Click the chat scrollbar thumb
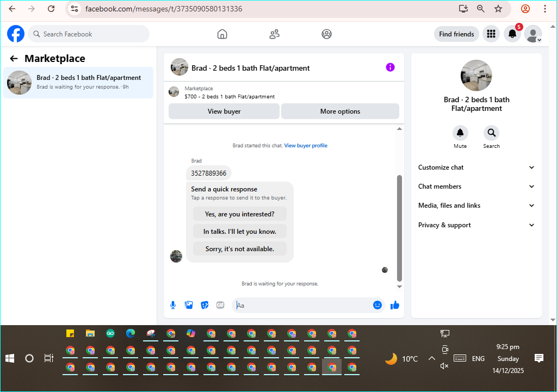This screenshot has width=557, height=392. (x=399, y=228)
